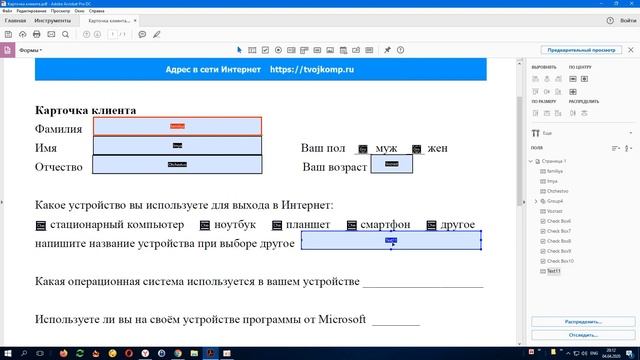The width and height of the screenshot is (640, 360).
Task: Select the Add Button tool
Action: point(317,50)
